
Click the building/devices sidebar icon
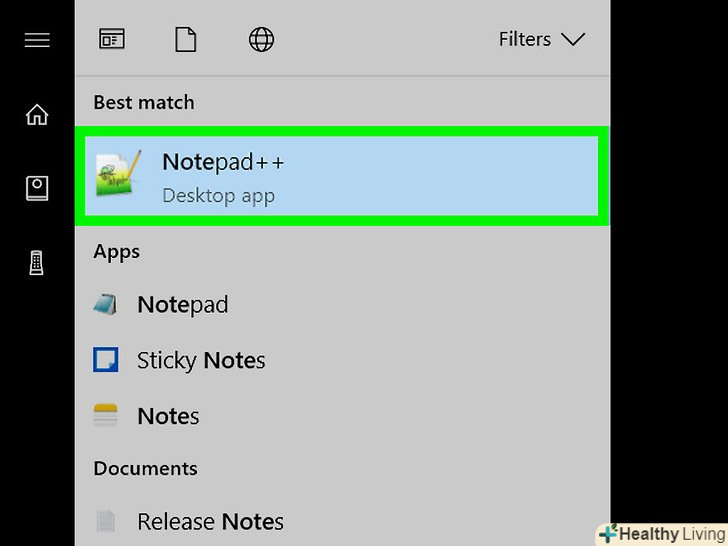pyautogui.click(x=37, y=263)
